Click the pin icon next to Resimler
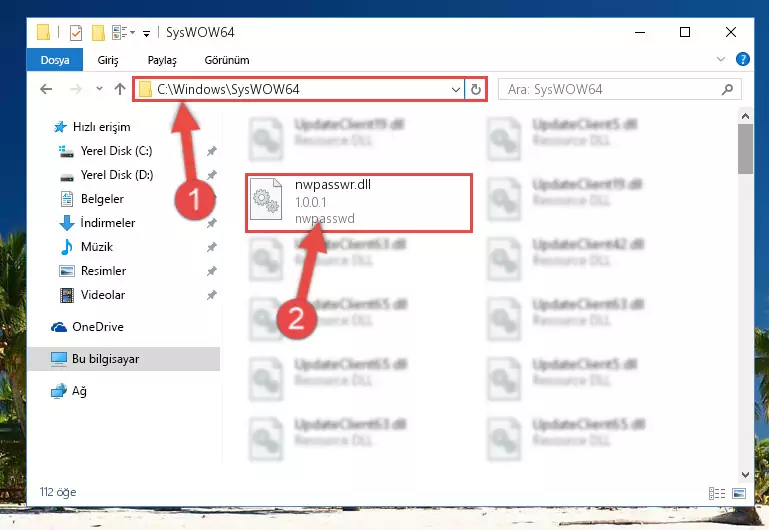This screenshot has width=769, height=530. pyautogui.click(x=211, y=271)
